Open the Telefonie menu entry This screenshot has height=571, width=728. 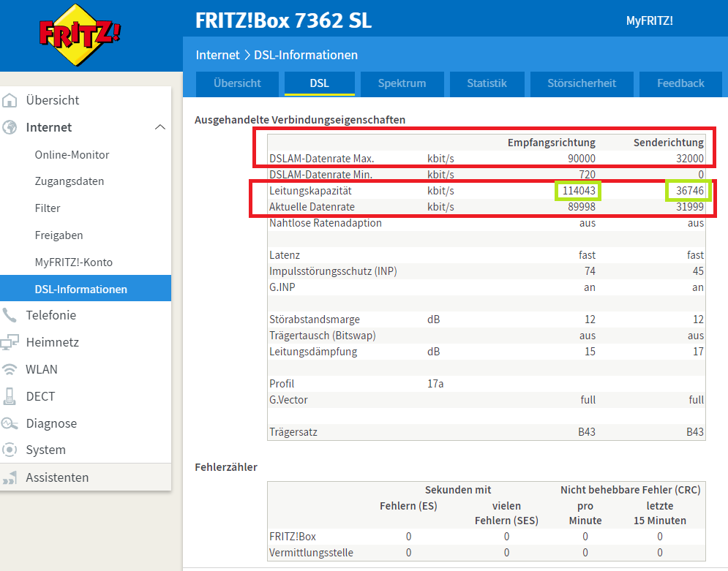[51, 315]
